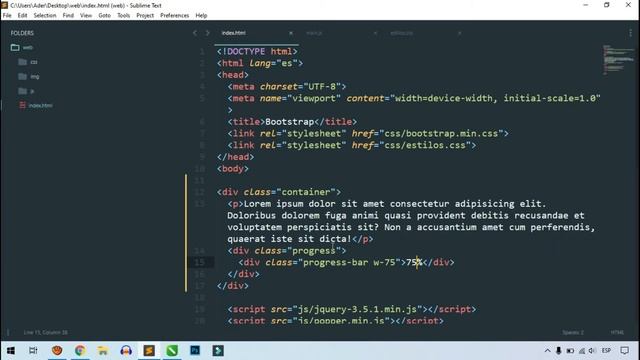Click the closing </head> tag
Screen dimensions: 640x360
(236, 157)
